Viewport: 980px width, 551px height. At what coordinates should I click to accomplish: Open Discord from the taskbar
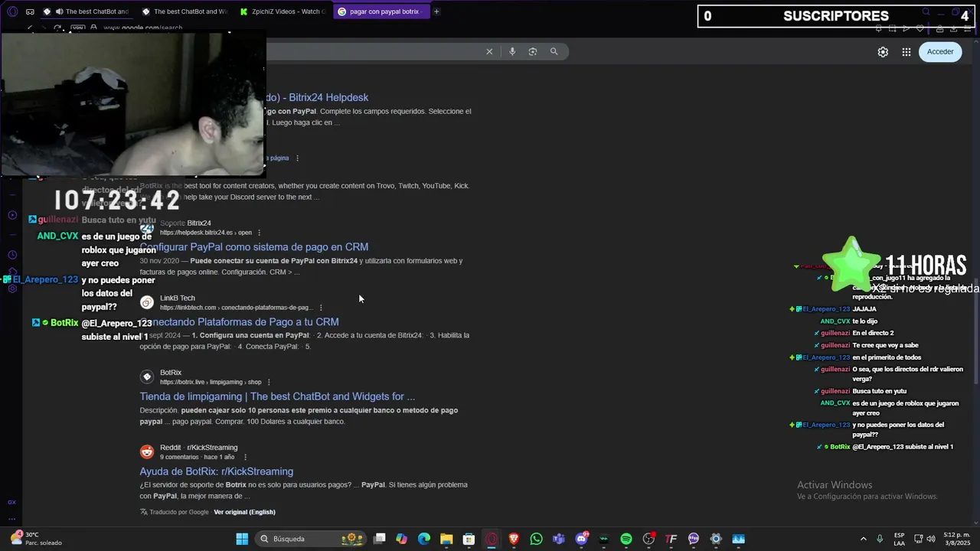[x=581, y=539]
